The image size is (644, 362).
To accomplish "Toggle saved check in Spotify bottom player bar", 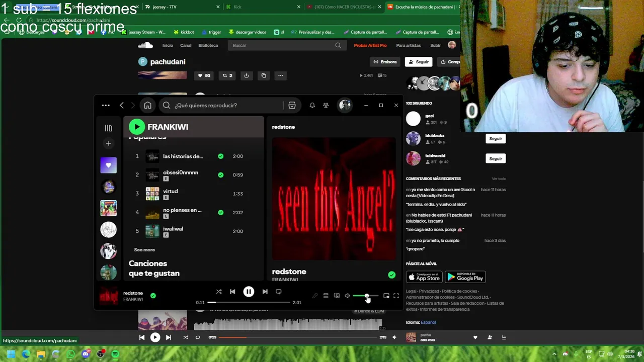I will coord(153,296).
